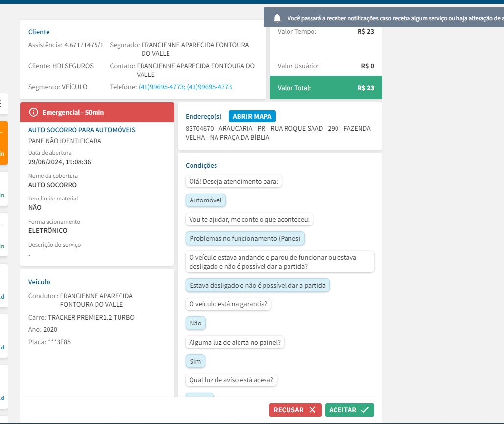Viewport: 504px width, 424px height.
Task: Click the 'Endereço(s)' heading
Action: tap(203, 117)
